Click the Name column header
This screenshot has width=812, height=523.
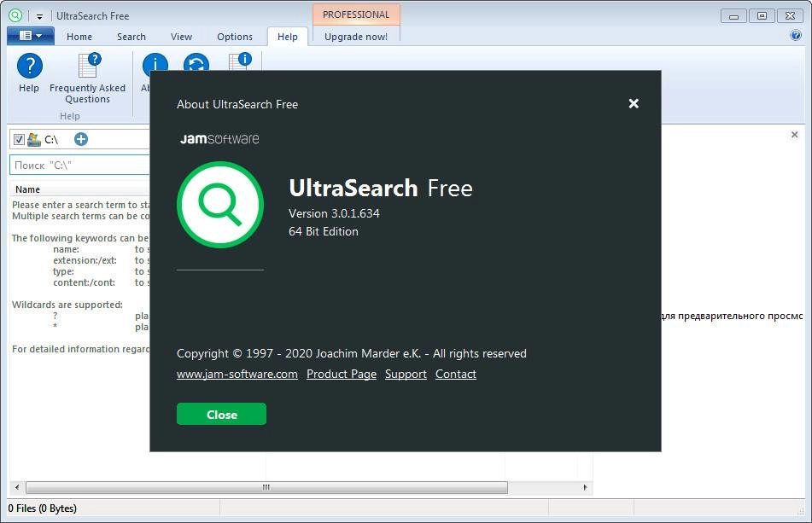pyautogui.click(x=79, y=189)
